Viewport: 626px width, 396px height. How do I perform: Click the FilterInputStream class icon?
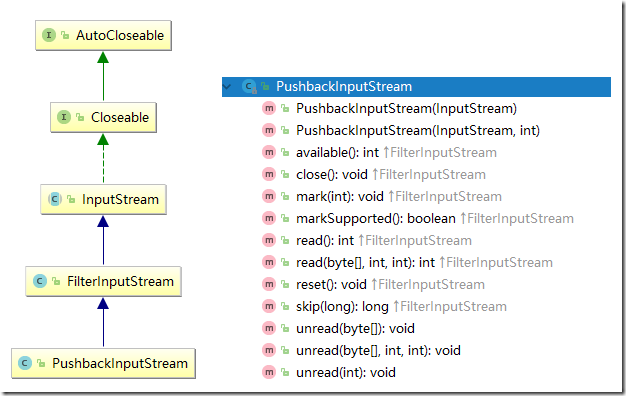tap(39, 281)
